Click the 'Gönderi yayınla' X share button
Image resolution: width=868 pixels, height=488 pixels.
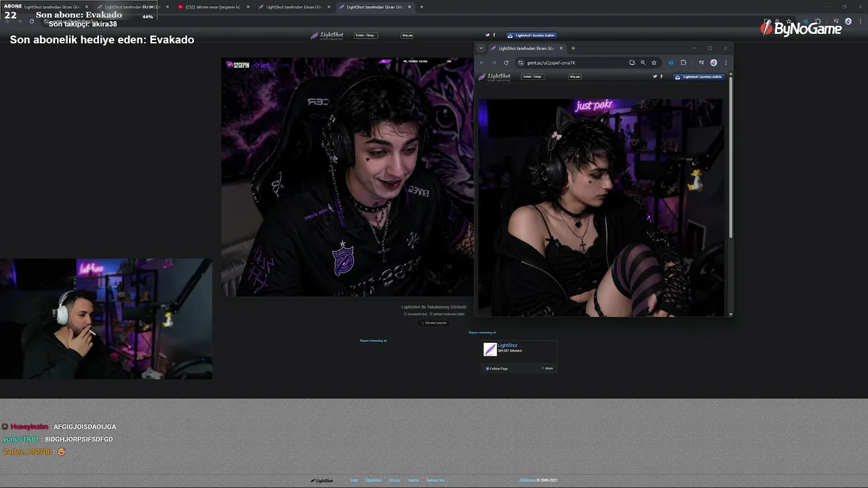pyautogui.click(x=434, y=323)
